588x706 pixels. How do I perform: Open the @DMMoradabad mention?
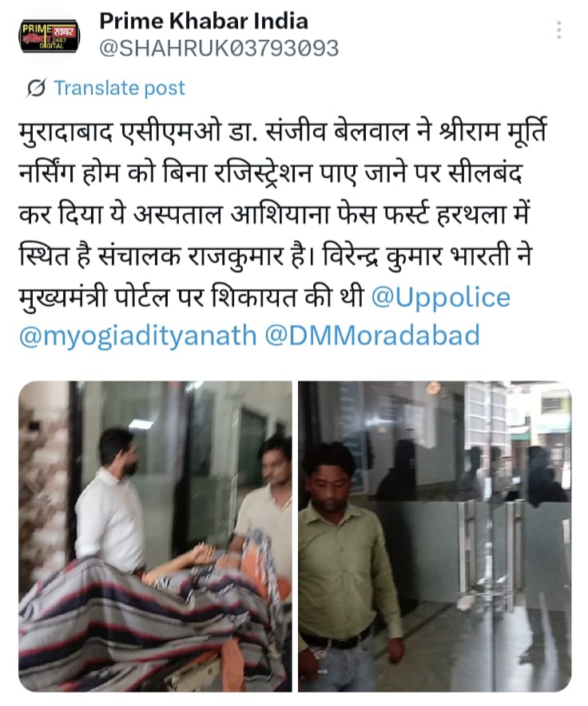(x=372, y=336)
